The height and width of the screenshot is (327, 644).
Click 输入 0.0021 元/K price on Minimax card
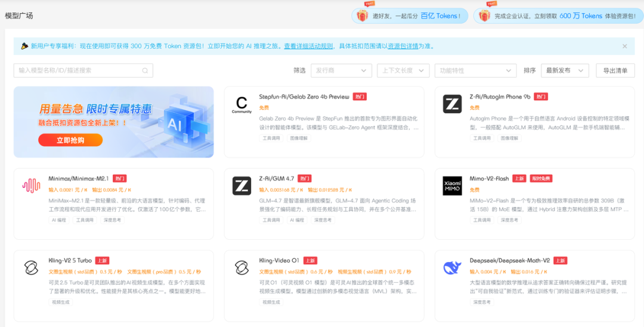click(68, 190)
